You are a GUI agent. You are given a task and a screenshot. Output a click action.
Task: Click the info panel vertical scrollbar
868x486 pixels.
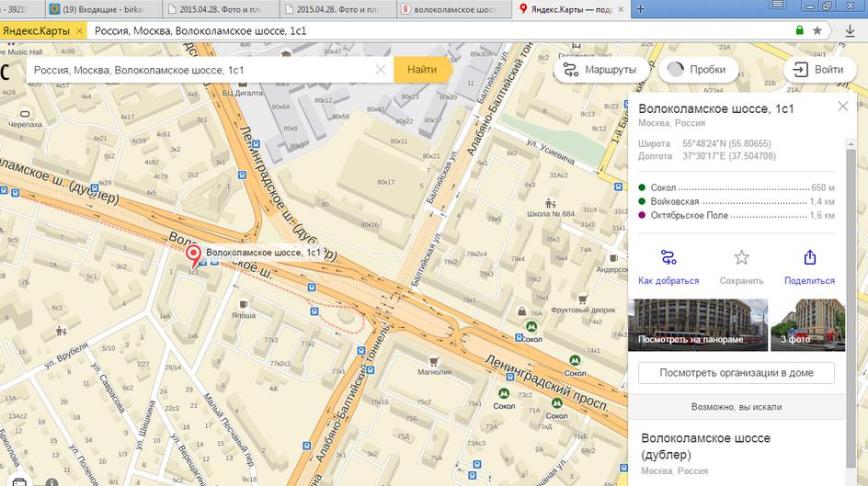coord(851,307)
